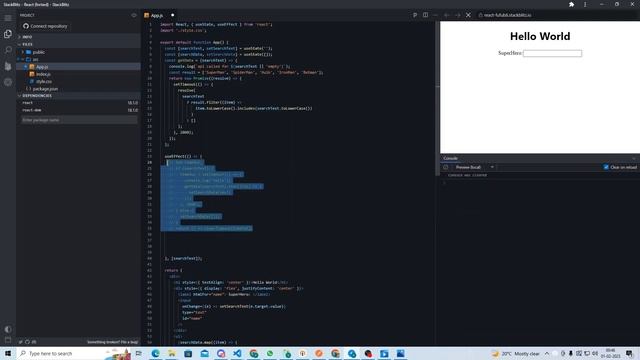Select the Console tab
Screen dimensions: 640x360
pos(450,158)
